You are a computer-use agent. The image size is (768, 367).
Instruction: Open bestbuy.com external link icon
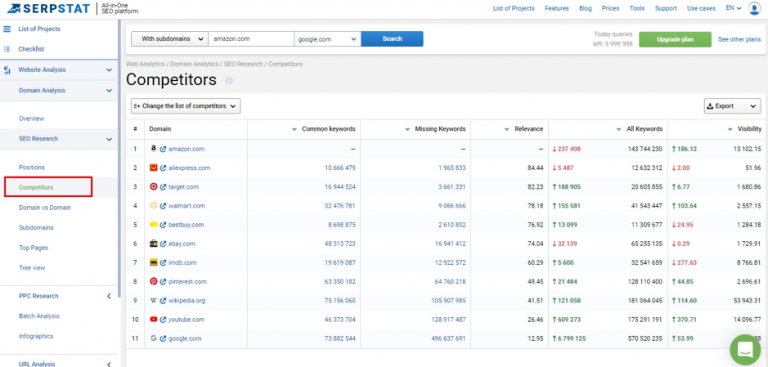click(163, 225)
